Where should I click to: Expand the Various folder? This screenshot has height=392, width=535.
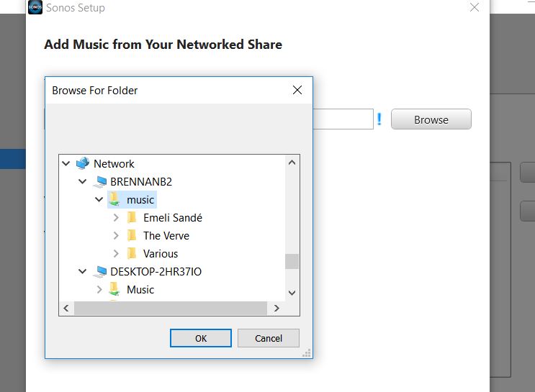tap(116, 254)
